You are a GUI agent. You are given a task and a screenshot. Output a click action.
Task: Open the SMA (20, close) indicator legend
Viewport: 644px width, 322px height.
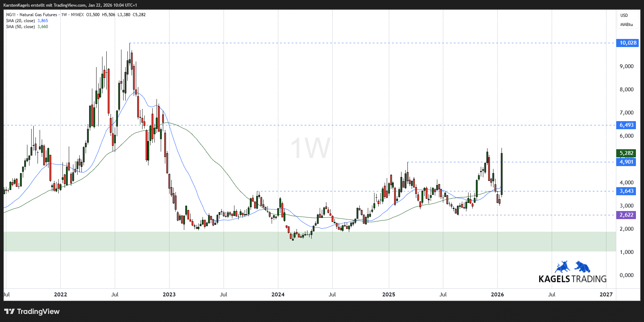point(20,21)
